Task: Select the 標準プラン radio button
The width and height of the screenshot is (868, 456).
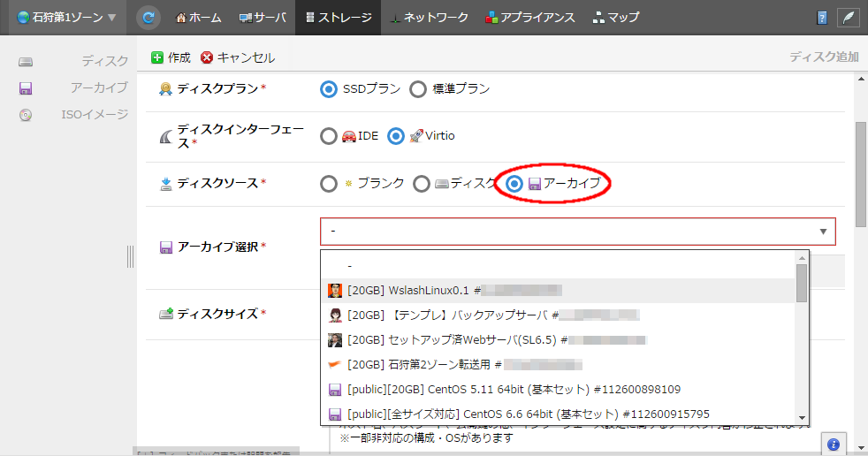Action: (x=418, y=88)
